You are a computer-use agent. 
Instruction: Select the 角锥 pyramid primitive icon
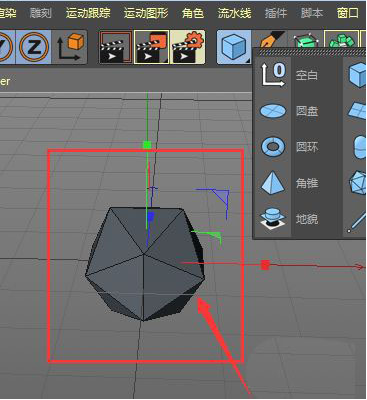(x=273, y=182)
